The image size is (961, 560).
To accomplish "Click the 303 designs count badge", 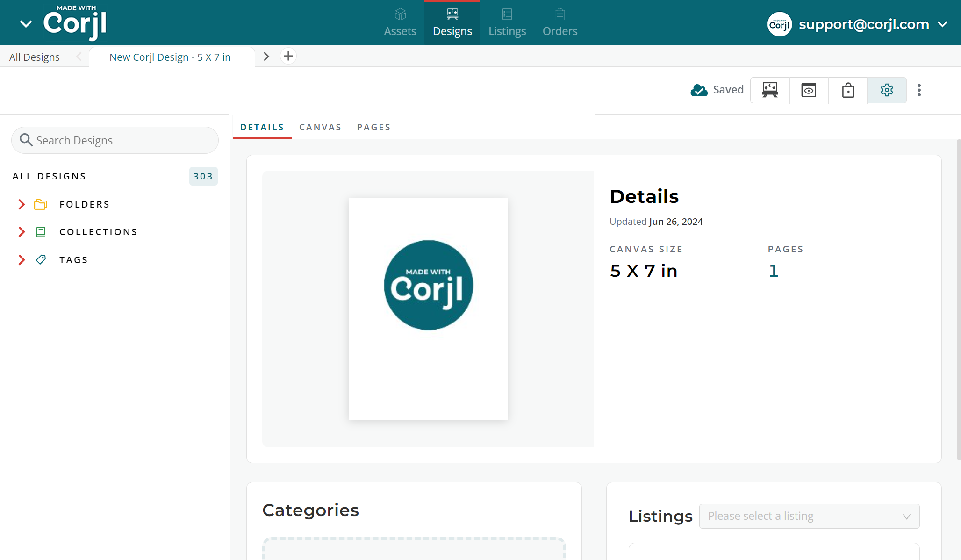I will tap(203, 176).
